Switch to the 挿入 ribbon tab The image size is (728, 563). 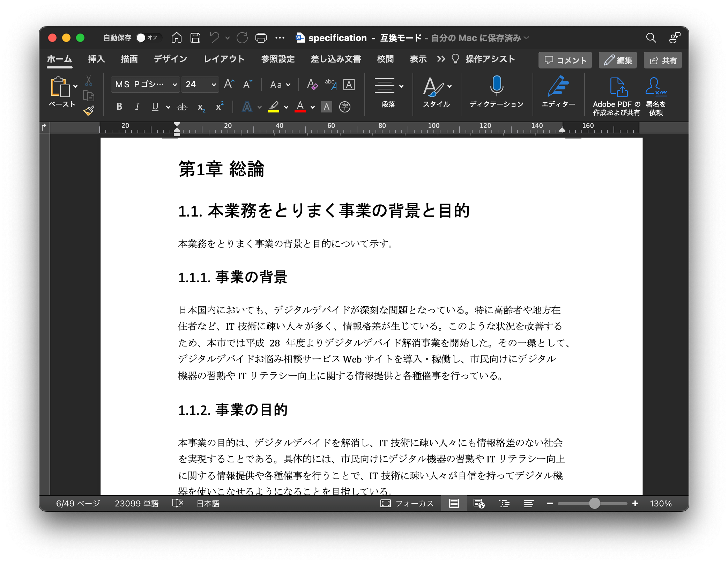[96, 59]
